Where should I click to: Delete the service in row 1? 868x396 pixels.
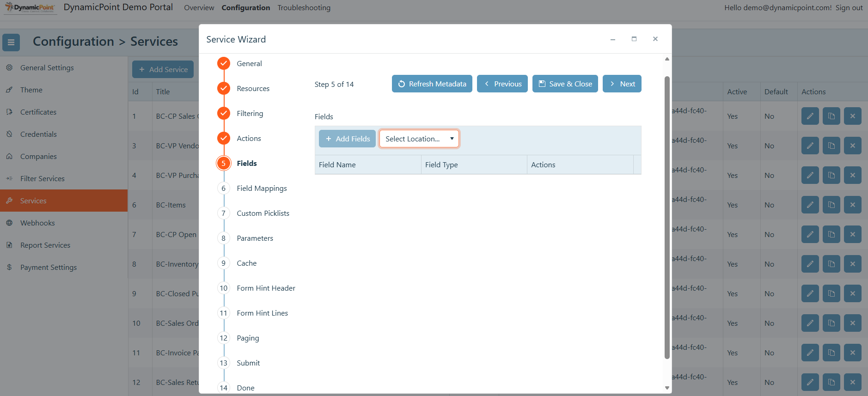pyautogui.click(x=853, y=116)
